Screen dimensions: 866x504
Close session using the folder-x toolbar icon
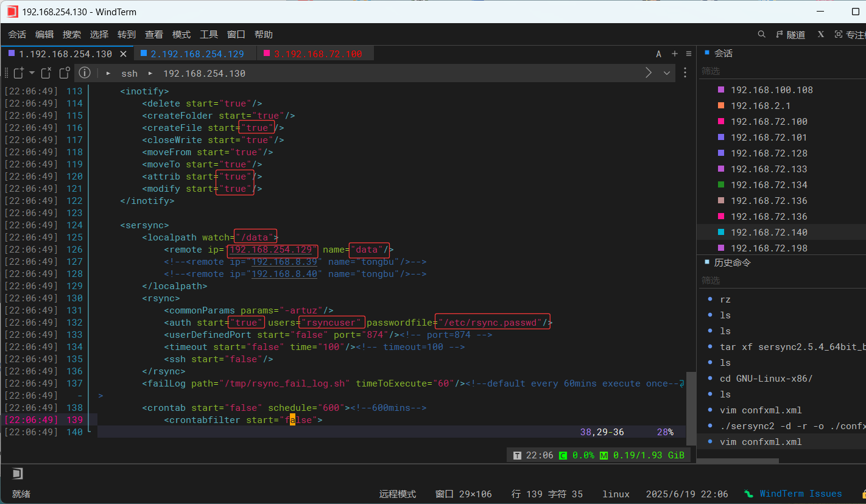46,73
